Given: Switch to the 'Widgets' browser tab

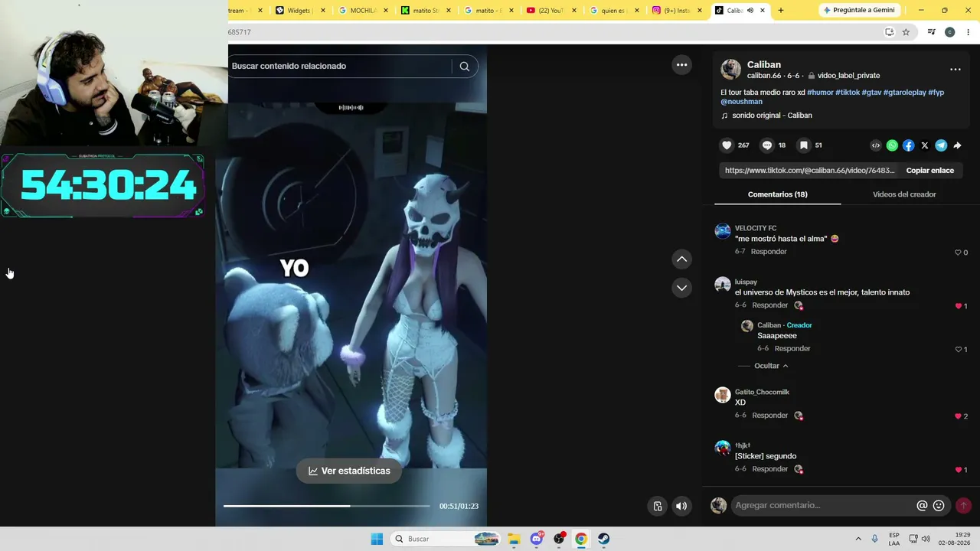Looking at the screenshot, I should pyautogui.click(x=301, y=11).
